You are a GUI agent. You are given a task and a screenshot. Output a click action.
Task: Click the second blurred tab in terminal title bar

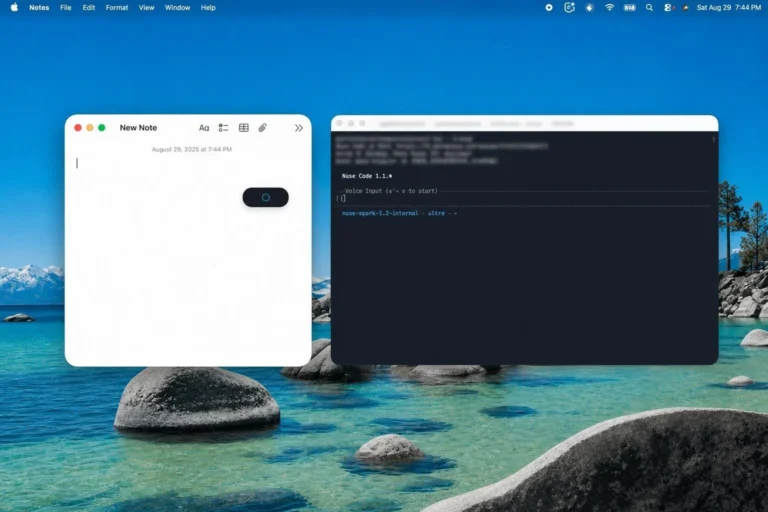click(x=457, y=123)
